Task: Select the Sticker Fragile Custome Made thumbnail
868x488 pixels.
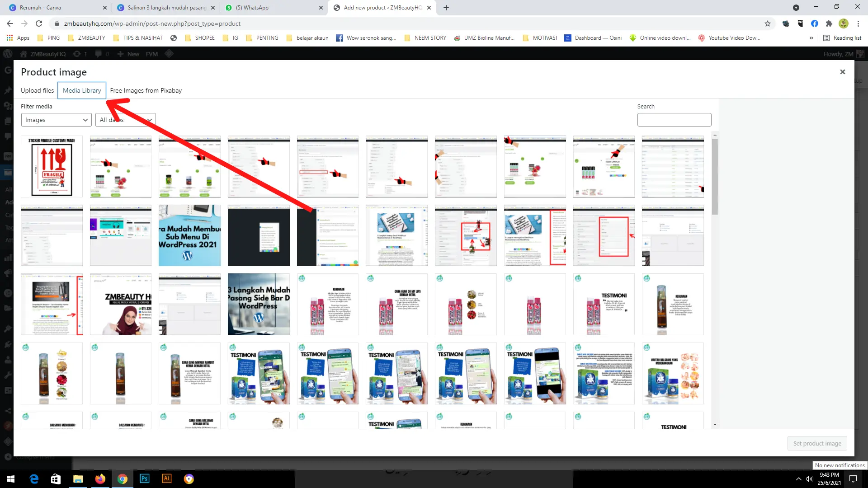Action: 52,166
